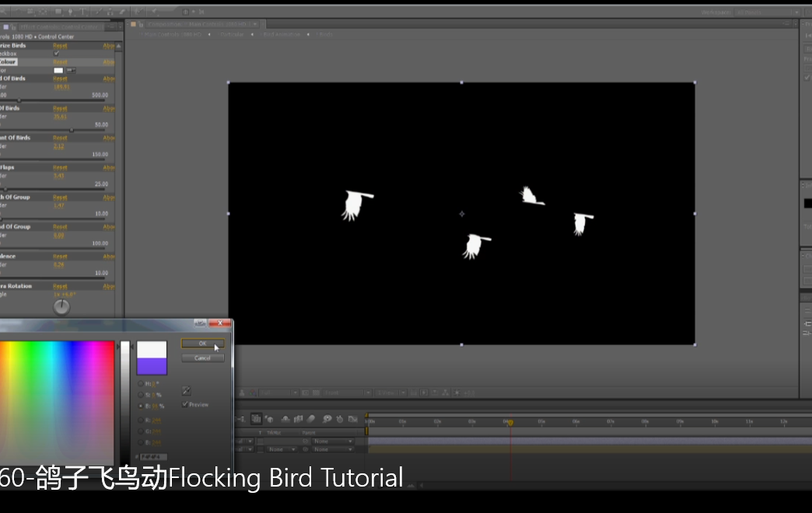
Task: Toggle the Colorize Birds checkbox
Action: pyautogui.click(x=56, y=54)
